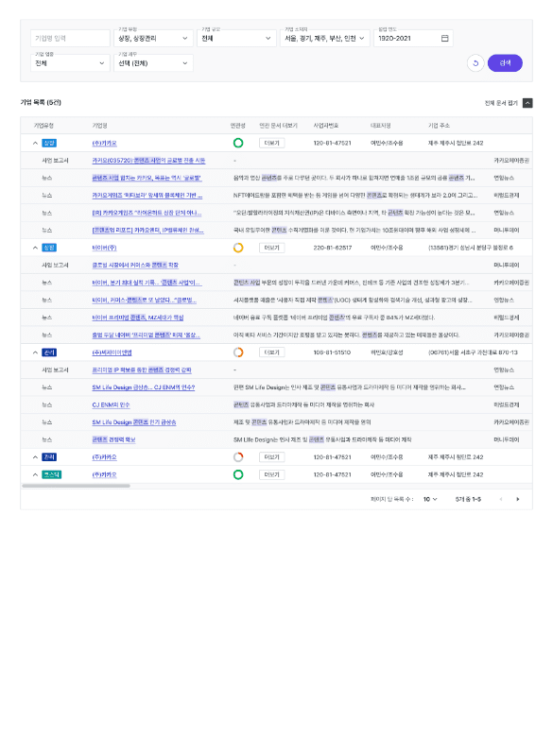Click 더보기 in the dark-blue-badge (주)카카오 row

tap(271, 456)
